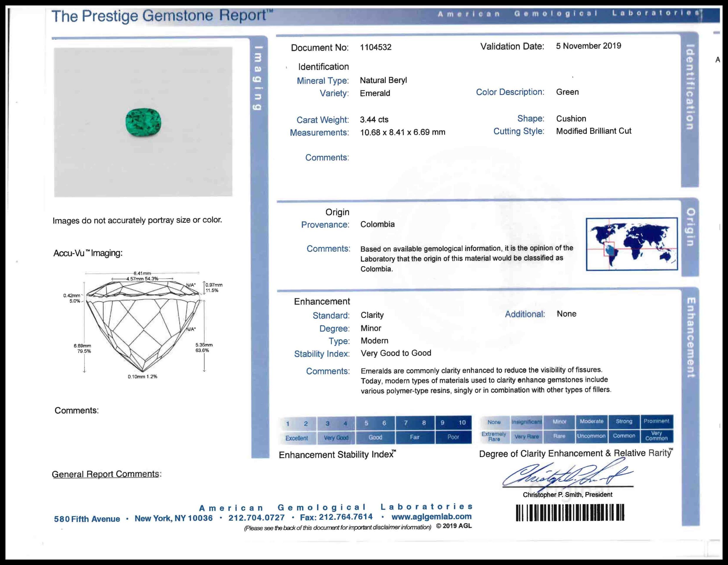This screenshot has width=728, height=565.
Task: Click the Very Common rarity cell
Action: [657, 436]
